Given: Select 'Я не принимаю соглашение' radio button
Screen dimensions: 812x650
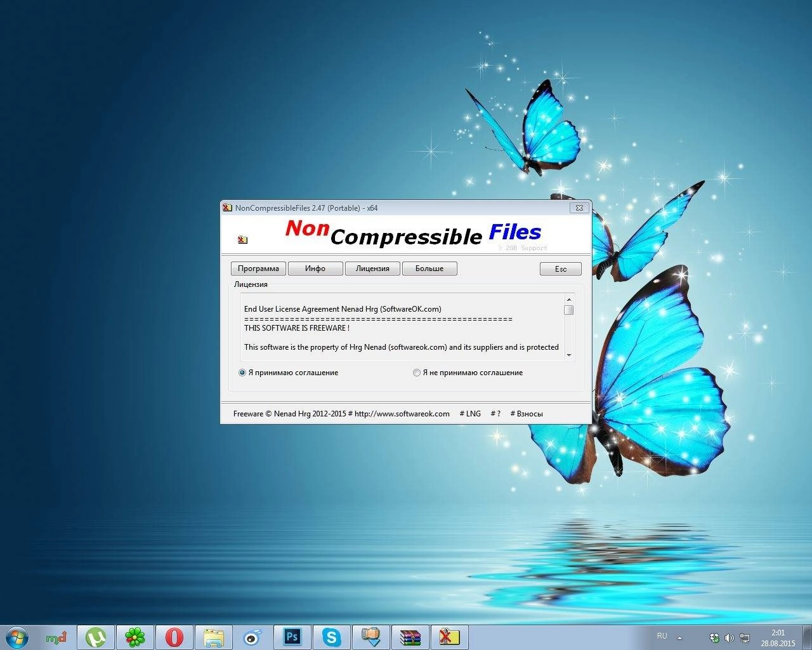Looking at the screenshot, I should 416,373.
